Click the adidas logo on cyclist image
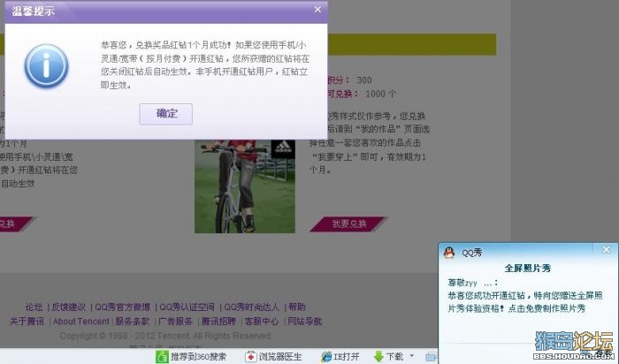This screenshot has height=364, width=619. point(283,148)
